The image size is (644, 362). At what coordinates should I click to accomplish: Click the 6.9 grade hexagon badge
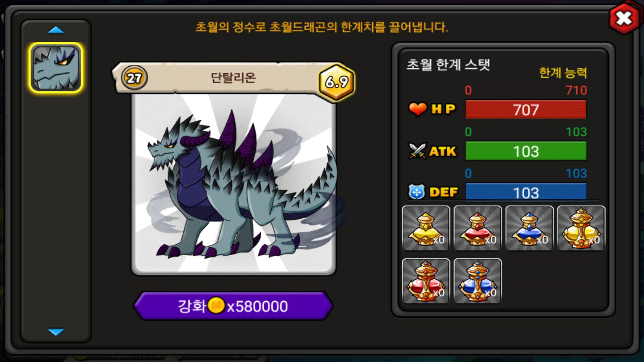(337, 82)
